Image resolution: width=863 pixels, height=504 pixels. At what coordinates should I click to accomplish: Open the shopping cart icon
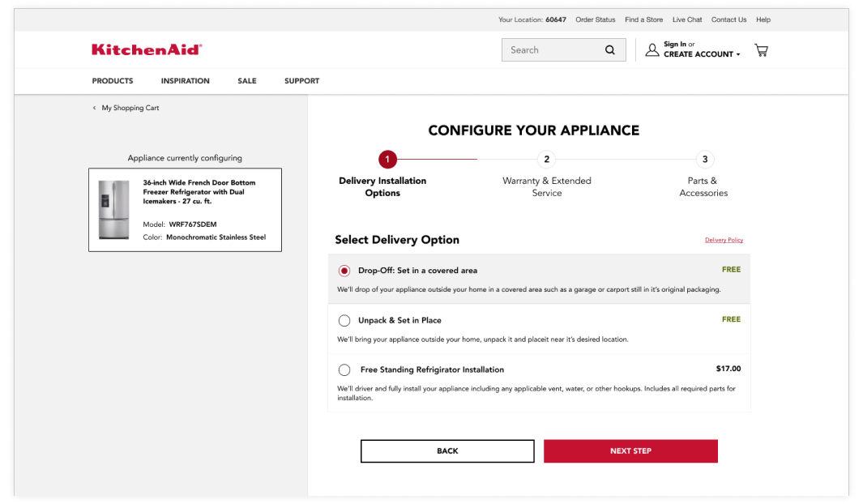pos(761,50)
